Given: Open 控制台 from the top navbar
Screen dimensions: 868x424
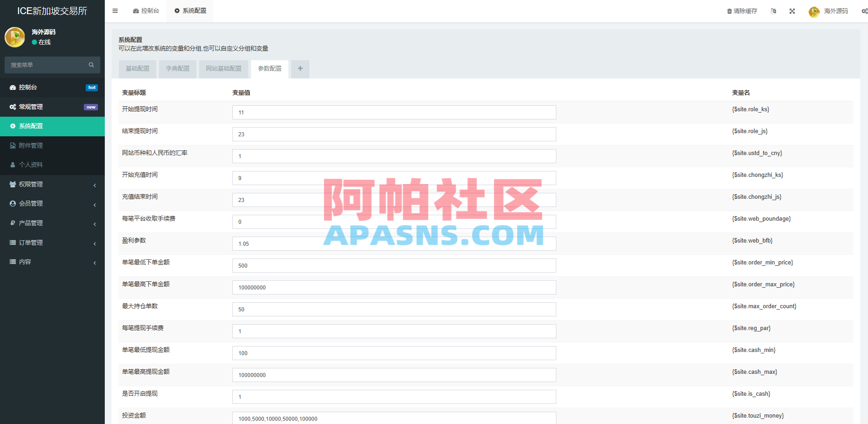Looking at the screenshot, I should 146,10.
